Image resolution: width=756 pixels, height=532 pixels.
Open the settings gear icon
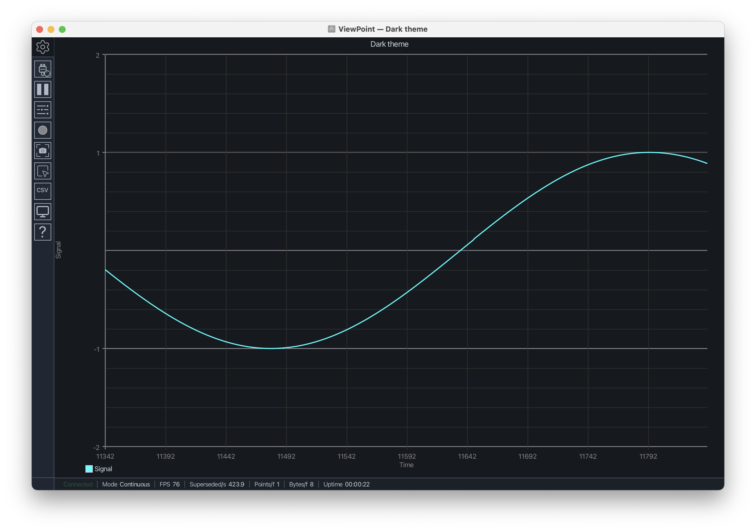coord(43,47)
